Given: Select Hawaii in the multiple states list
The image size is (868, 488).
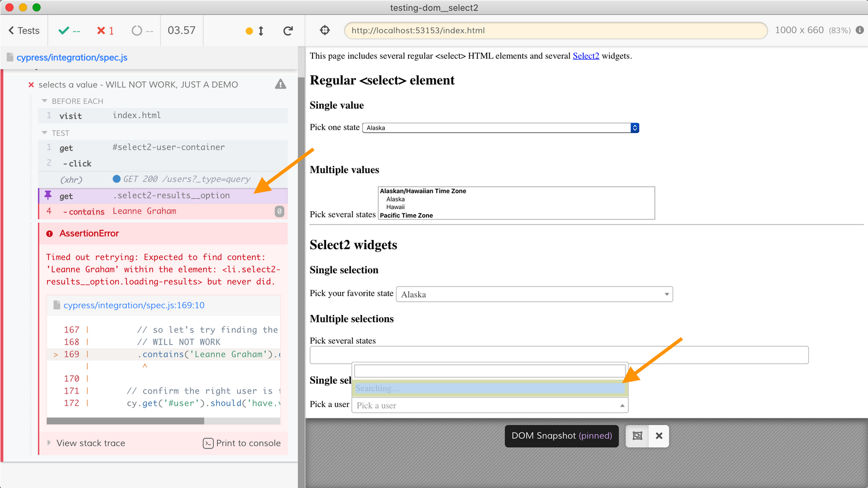Looking at the screenshot, I should 395,207.
